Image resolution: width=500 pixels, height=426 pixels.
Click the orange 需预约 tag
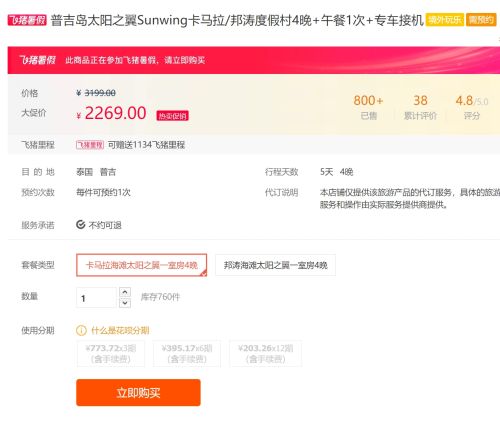point(481,20)
